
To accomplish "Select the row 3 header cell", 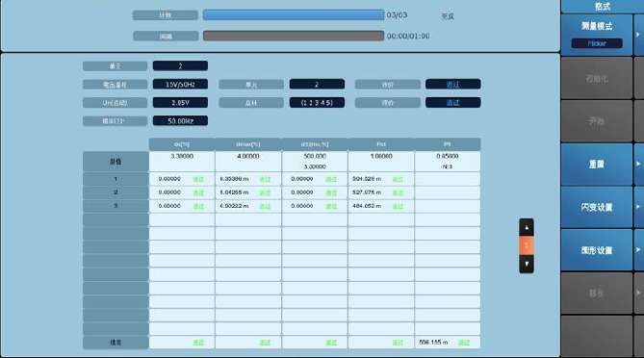I will pyautogui.click(x=116, y=206).
